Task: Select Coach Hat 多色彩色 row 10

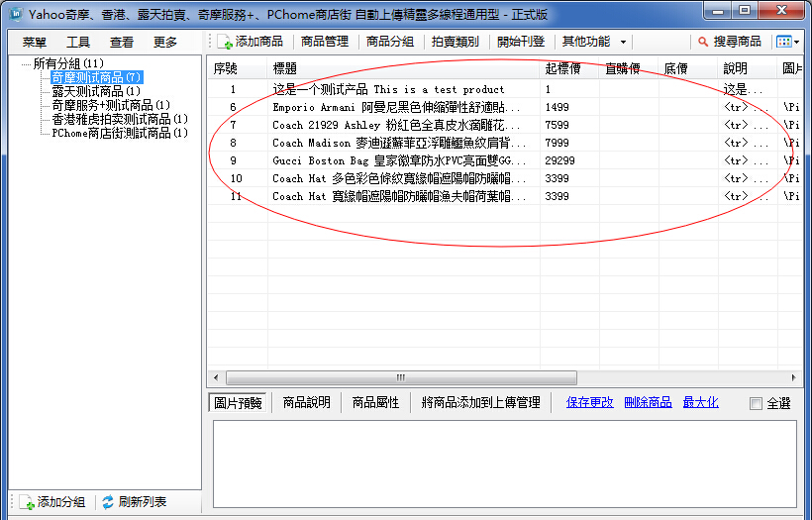Action: click(x=505, y=178)
